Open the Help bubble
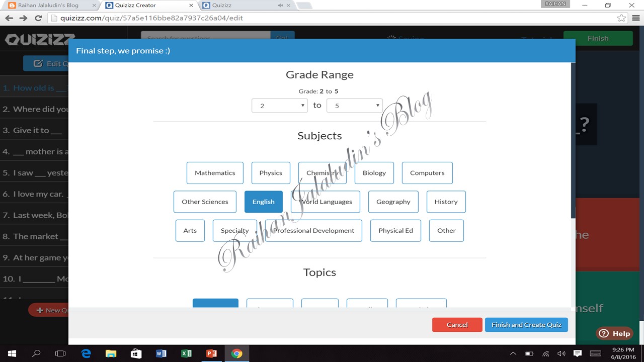This screenshot has width=644, height=362. pyautogui.click(x=614, y=333)
